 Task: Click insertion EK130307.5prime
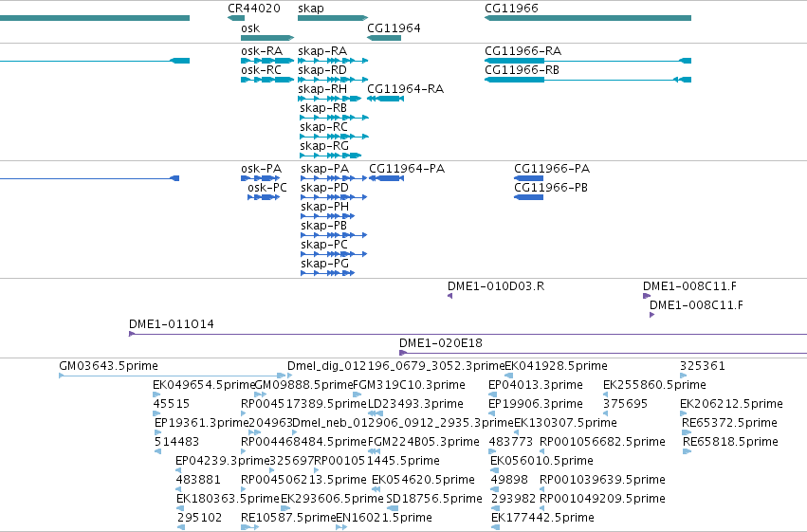click(x=517, y=432)
